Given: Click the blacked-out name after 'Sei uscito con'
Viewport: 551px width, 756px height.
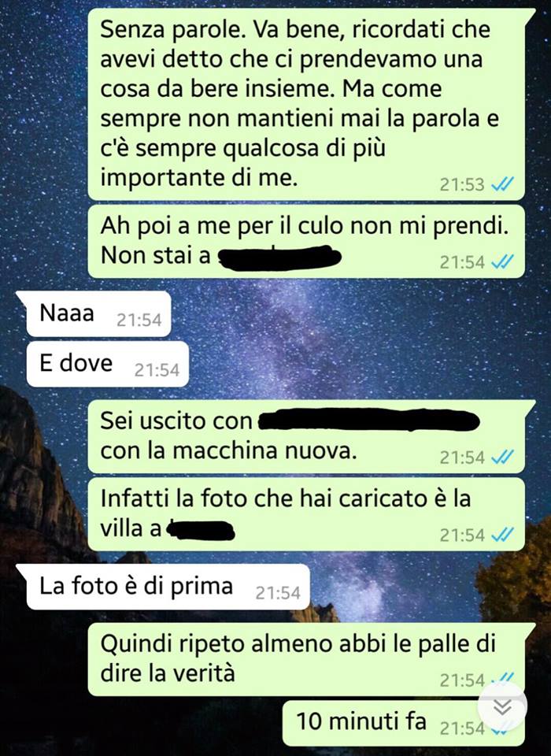Looking at the screenshot, I should pos(369,421).
